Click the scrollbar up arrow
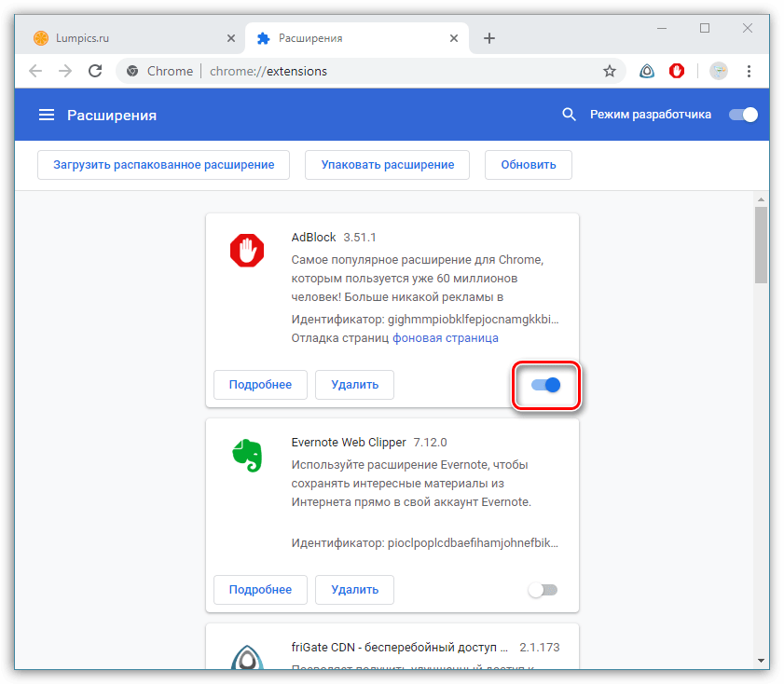 (x=761, y=198)
